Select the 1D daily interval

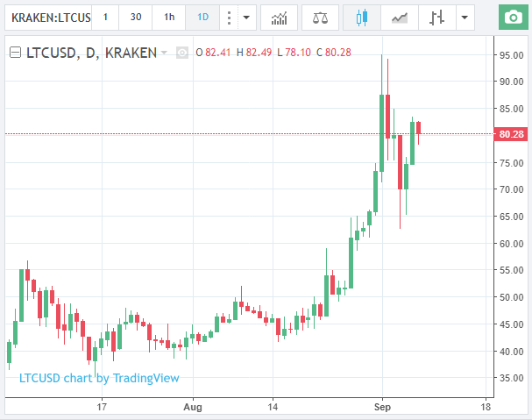(202, 18)
